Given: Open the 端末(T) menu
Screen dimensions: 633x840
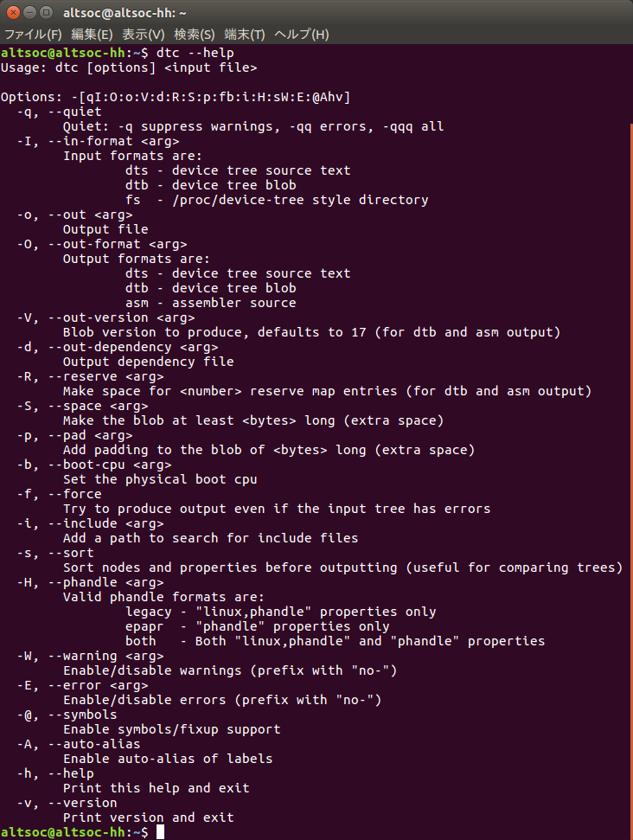Looking at the screenshot, I should pyautogui.click(x=245, y=35).
